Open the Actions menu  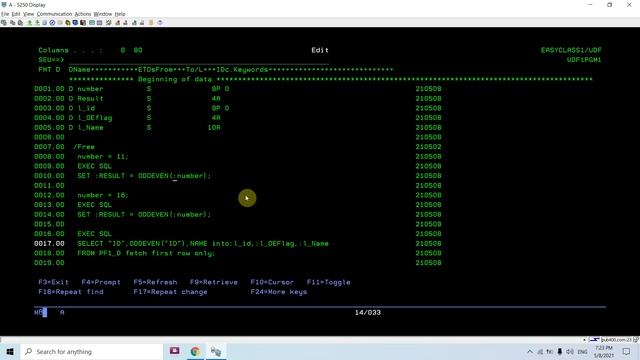[x=83, y=14]
